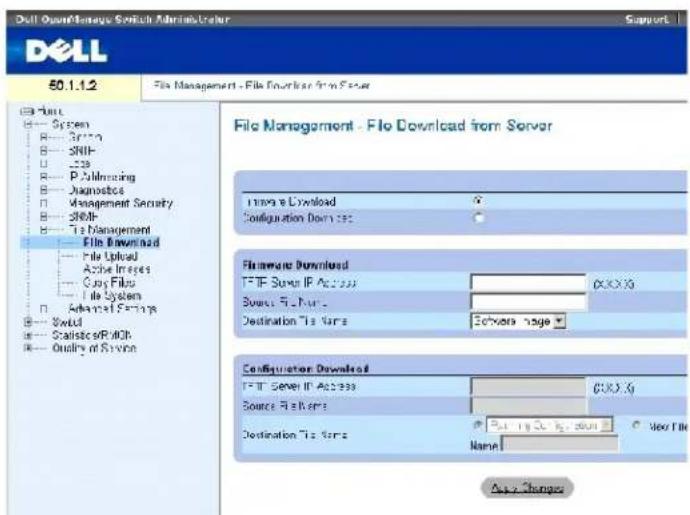Select Home tree icon

(x=27, y=111)
